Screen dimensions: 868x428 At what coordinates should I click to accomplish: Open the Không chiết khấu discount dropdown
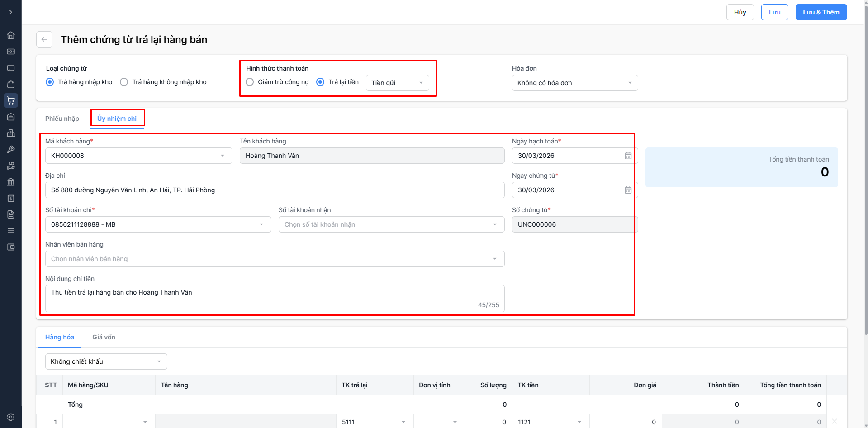106,361
